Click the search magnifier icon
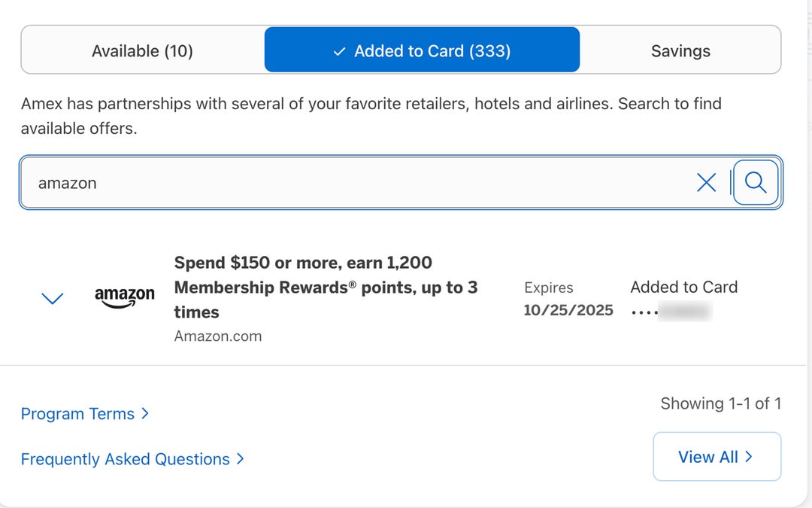This screenshot has height=508, width=812. coord(755,182)
